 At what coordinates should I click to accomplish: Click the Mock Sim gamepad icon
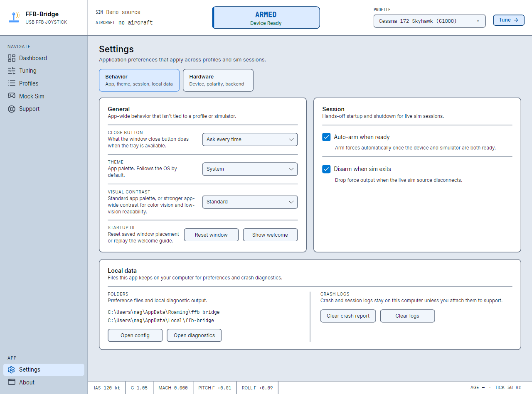(x=12, y=96)
